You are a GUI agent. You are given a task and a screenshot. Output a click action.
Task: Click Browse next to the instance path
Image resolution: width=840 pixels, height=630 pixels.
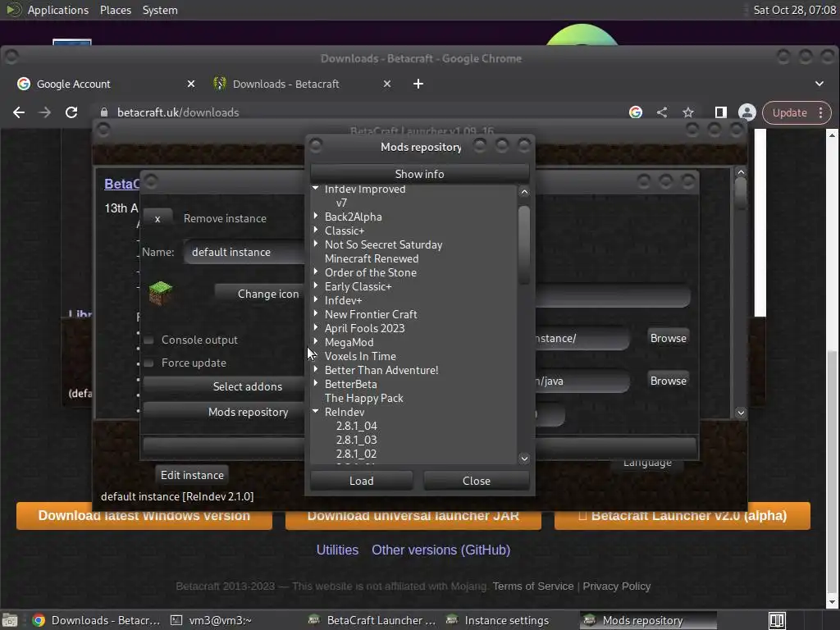pos(668,339)
